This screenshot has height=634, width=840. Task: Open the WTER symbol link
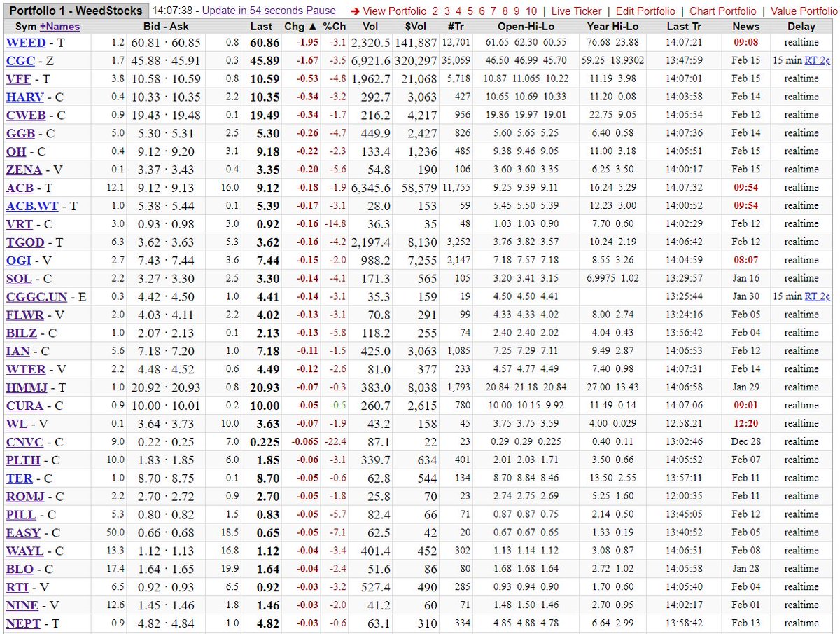pos(26,369)
